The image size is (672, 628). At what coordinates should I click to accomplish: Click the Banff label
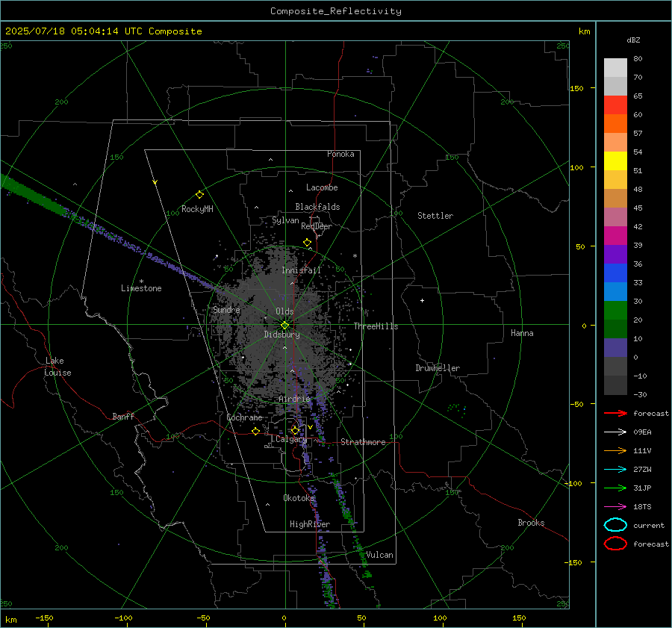point(123,416)
